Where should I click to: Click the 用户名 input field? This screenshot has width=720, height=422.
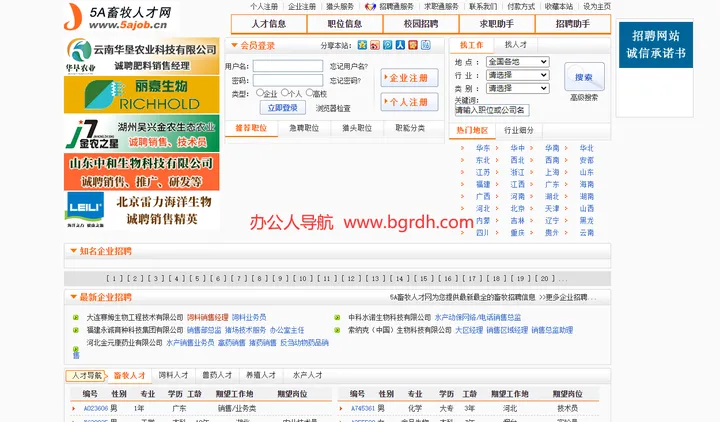tap(288, 66)
